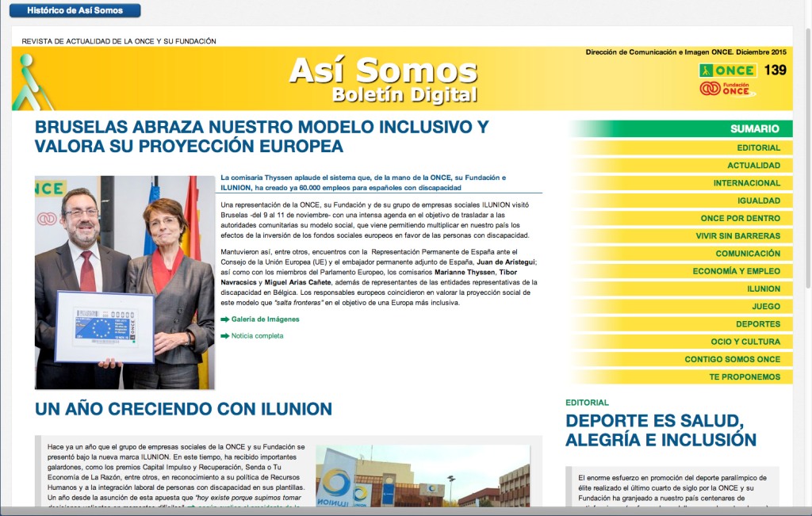Viewport: 812px width, 516px height.
Task: Click Revista de actualidad de la ONCE text
Action: [x=119, y=41]
